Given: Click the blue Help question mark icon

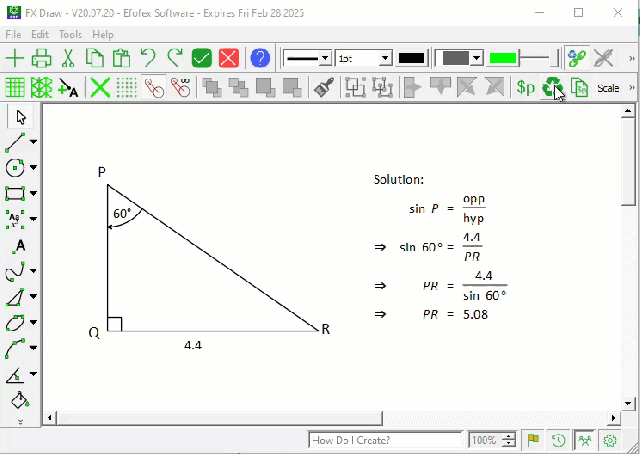Looking at the screenshot, I should pos(259,58).
